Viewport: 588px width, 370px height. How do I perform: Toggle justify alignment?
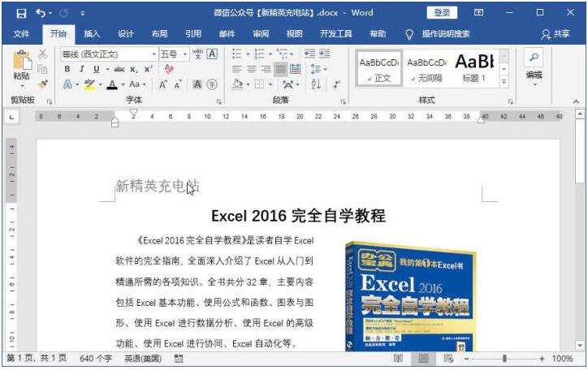(280, 69)
